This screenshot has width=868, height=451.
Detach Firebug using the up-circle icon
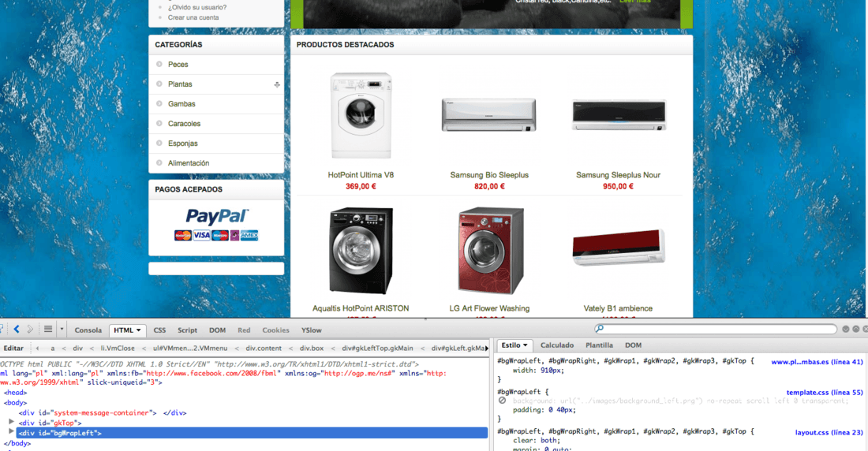856,330
